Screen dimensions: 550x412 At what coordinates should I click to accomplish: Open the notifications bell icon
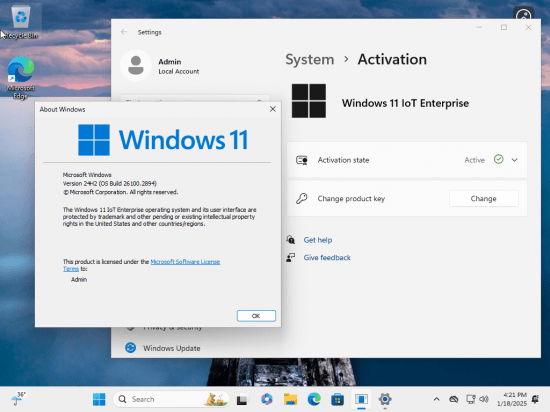pyautogui.click(x=536, y=399)
